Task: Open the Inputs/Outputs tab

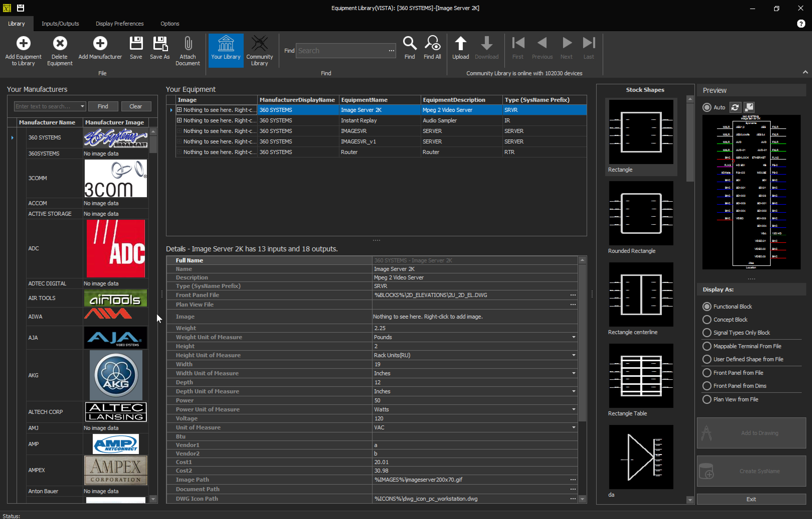Action: [x=60, y=24]
